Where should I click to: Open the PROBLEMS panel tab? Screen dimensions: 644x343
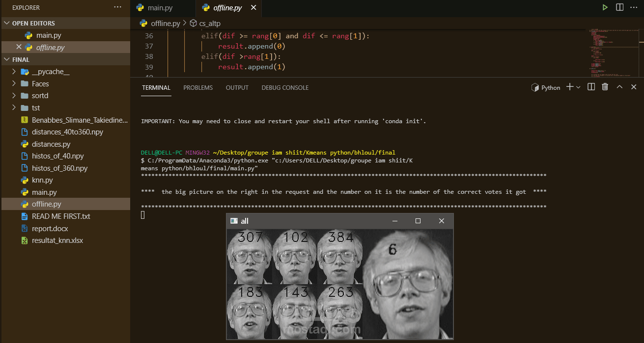198,87
